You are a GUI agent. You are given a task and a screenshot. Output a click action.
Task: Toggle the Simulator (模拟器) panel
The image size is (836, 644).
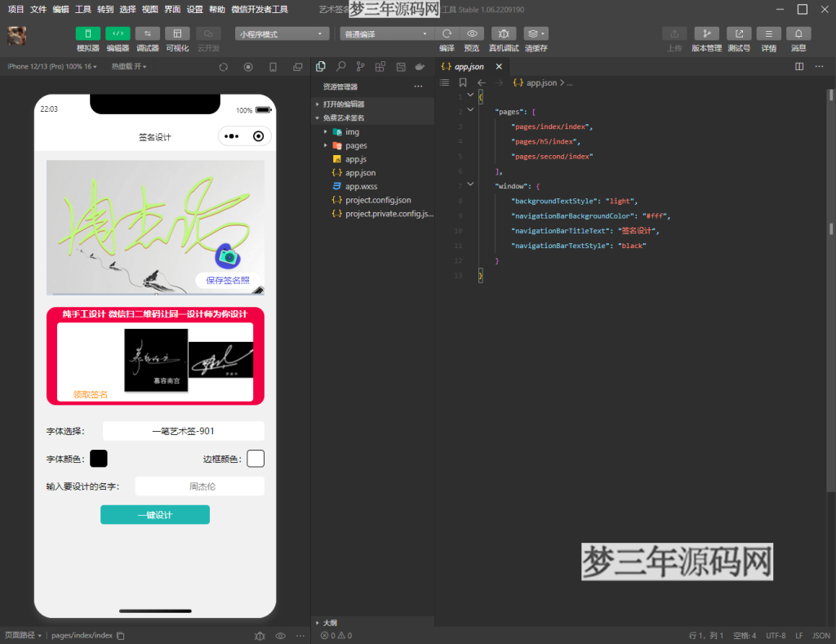88,33
